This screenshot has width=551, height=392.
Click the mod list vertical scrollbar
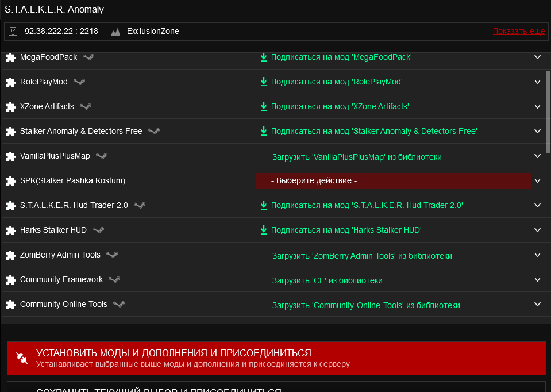click(x=548, y=112)
